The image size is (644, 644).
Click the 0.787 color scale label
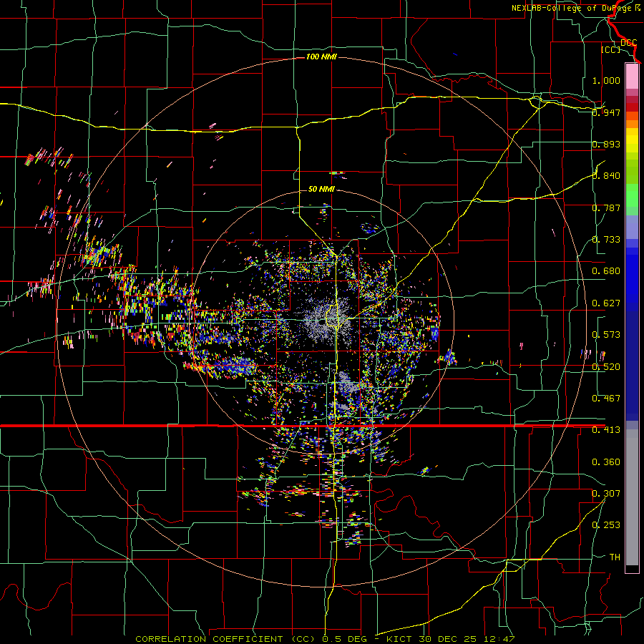tap(606, 208)
